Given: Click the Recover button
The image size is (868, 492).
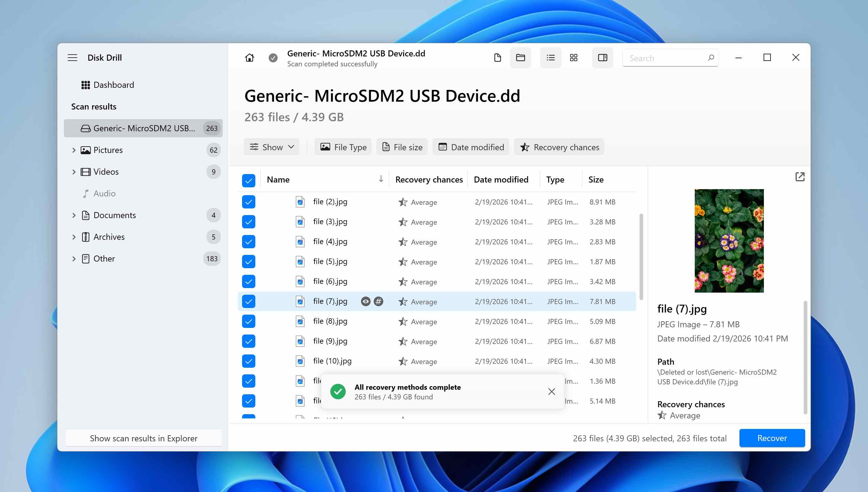Looking at the screenshot, I should 772,438.
